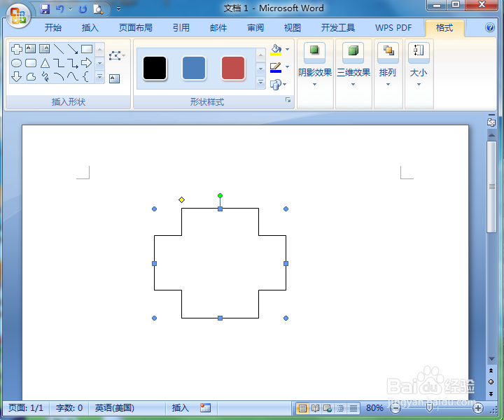Select the rectangle shape
This screenshot has height=420, width=504.
[x=87, y=49]
